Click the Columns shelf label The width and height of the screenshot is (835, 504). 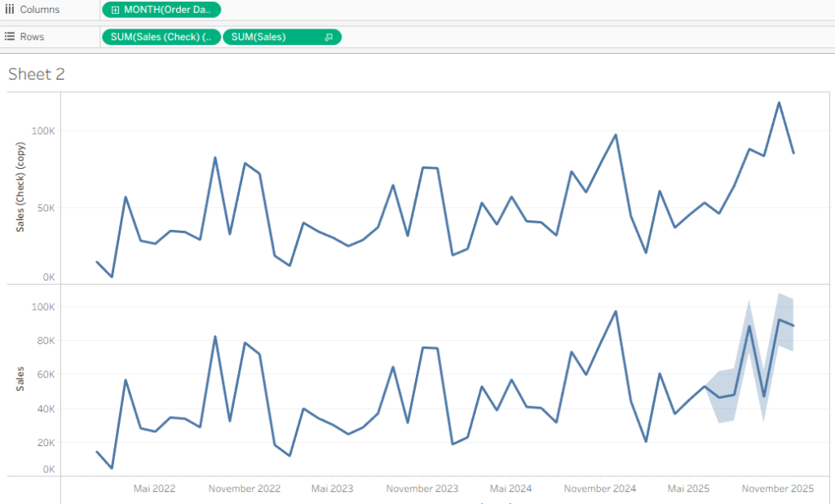point(39,10)
